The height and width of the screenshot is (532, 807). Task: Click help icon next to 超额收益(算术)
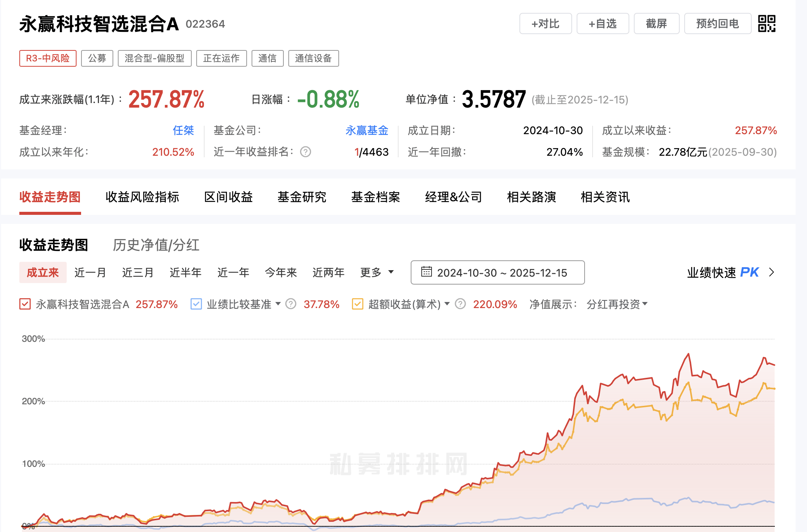(460, 304)
